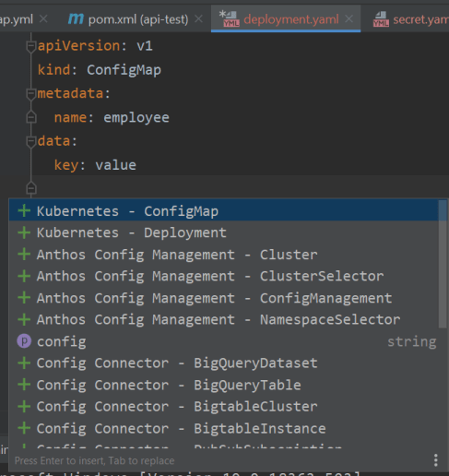
Task: Click the employee value on the name line
Action: click(136, 118)
